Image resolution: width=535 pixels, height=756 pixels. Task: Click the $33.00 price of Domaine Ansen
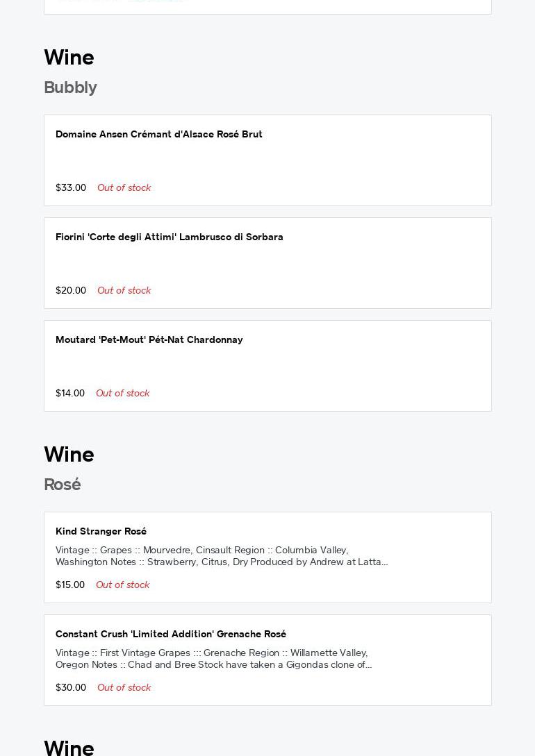click(x=71, y=187)
